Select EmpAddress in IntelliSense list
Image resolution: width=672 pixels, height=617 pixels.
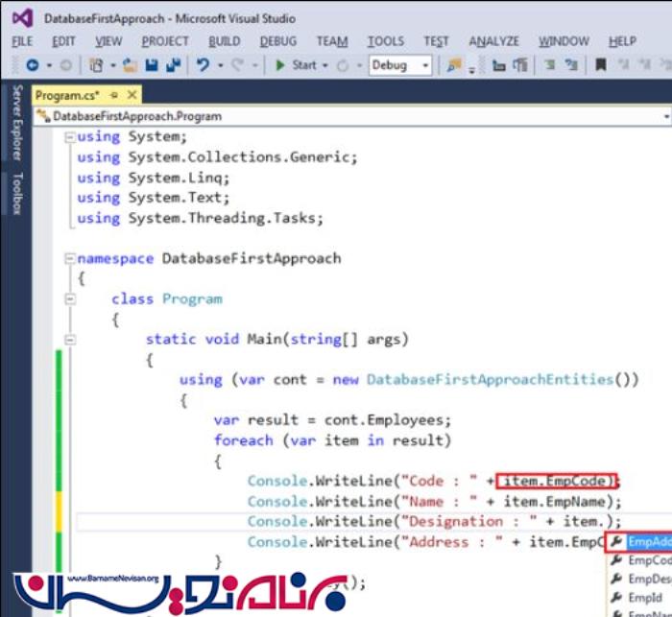click(x=648, y=542)
